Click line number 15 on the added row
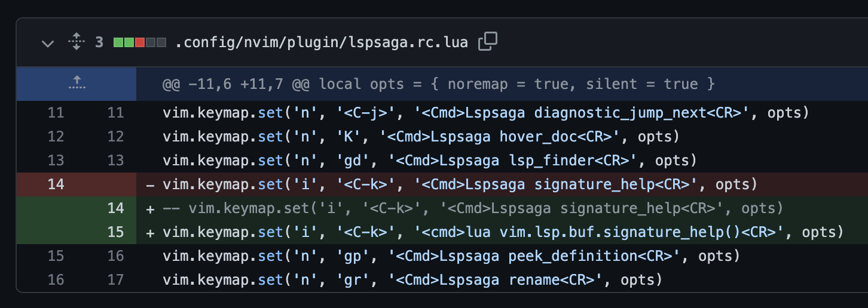868x308 pixels. 115,232
